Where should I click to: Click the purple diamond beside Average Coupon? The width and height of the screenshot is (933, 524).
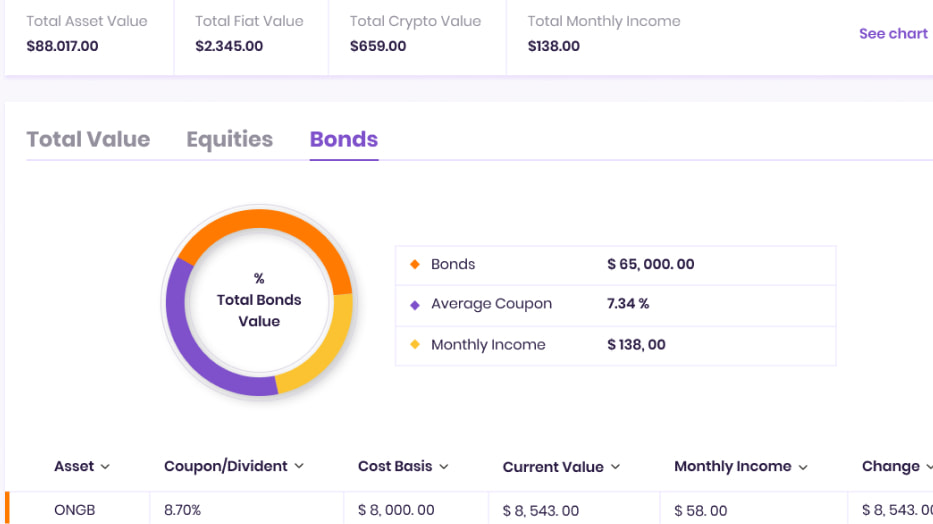point(415,305)
